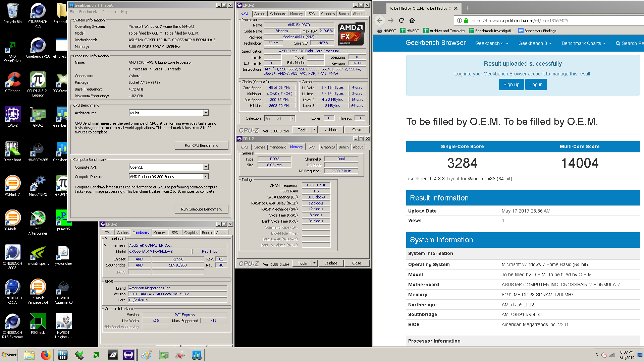644x362 pixels.
Task: Show hidden system tray icons
Action: click(x=597, y=355)
